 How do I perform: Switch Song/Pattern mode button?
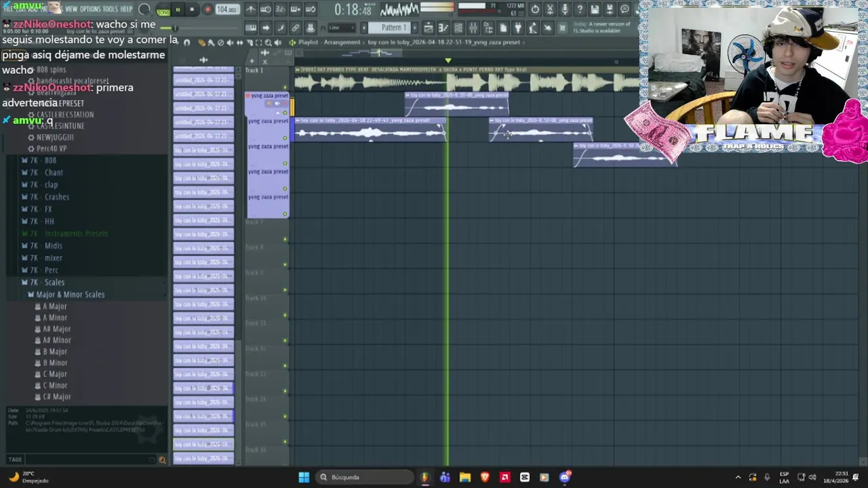163,11
